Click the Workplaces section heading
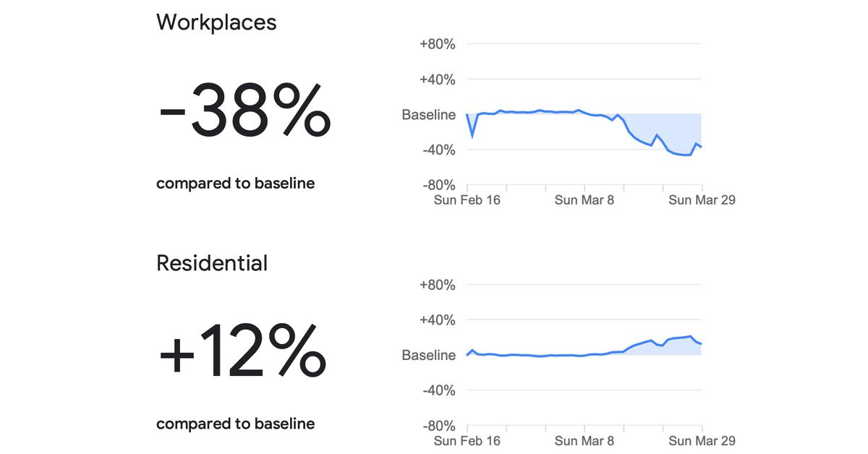This screenshot has width=868, height=454. tap(216, 22)
